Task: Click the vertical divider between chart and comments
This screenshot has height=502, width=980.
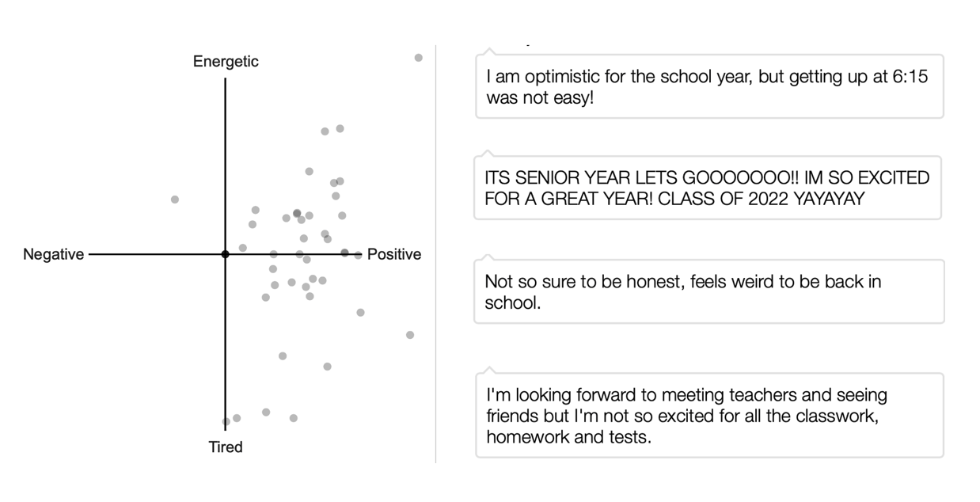Action: coord(436,253)
